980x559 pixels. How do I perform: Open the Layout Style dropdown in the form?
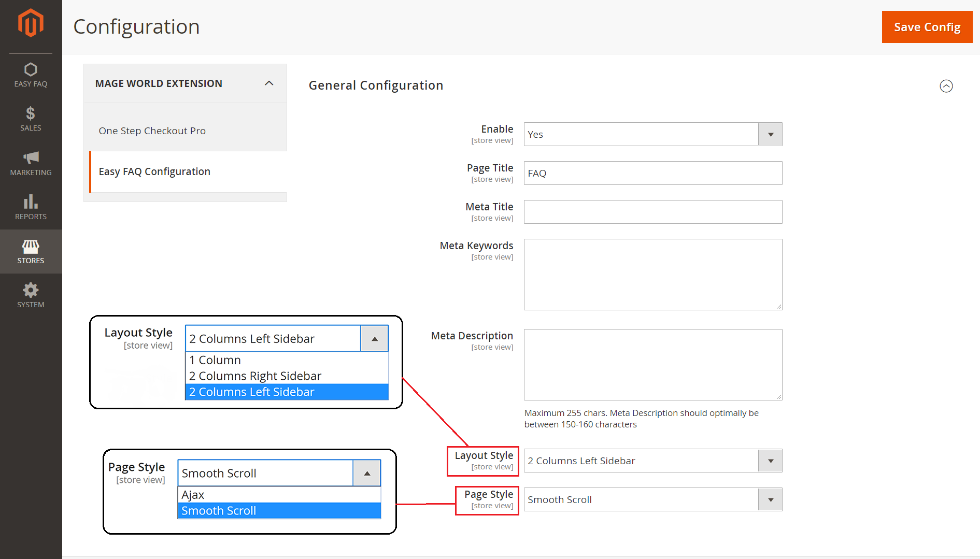653,461
